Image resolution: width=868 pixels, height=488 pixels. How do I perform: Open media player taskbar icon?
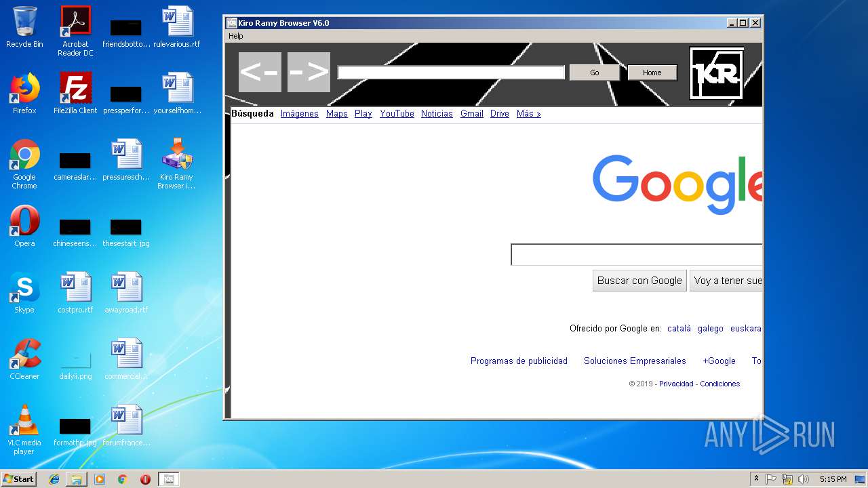pos(100,479)
